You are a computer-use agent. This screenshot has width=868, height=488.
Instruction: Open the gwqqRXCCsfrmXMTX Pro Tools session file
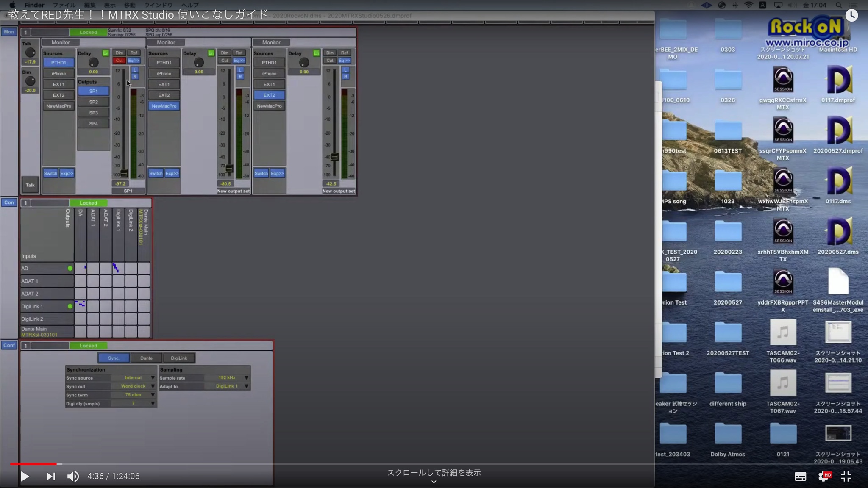(x=783, y=79)
